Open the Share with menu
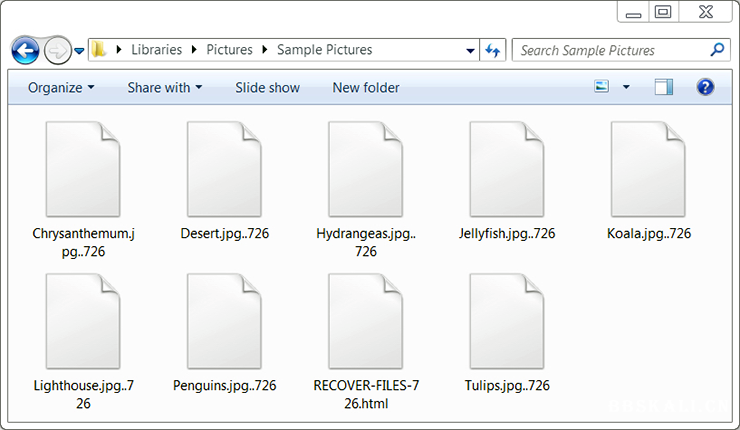Viewport: 740px width, 430px height. (164, 87)
